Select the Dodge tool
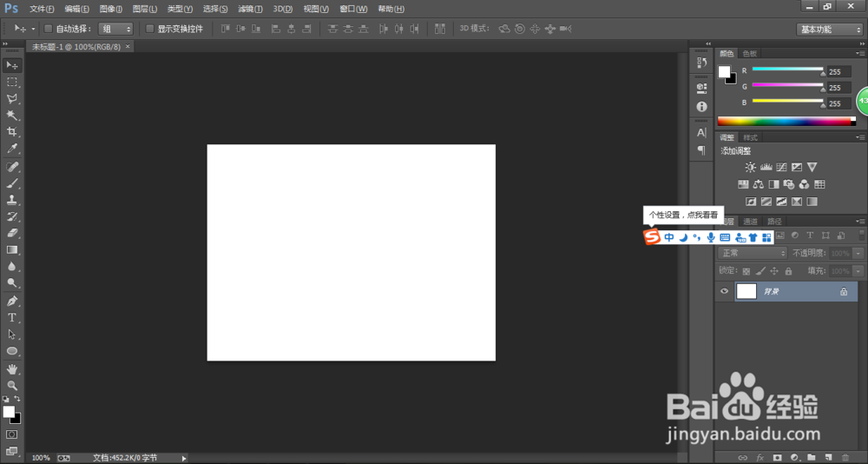 (x=11, y=283)
